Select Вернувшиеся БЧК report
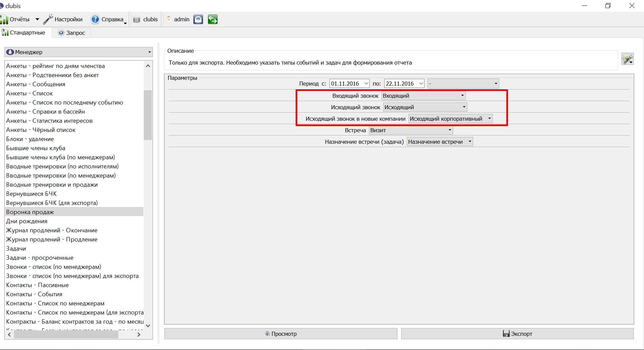This screenshot has height=350, width=644. 74,194
